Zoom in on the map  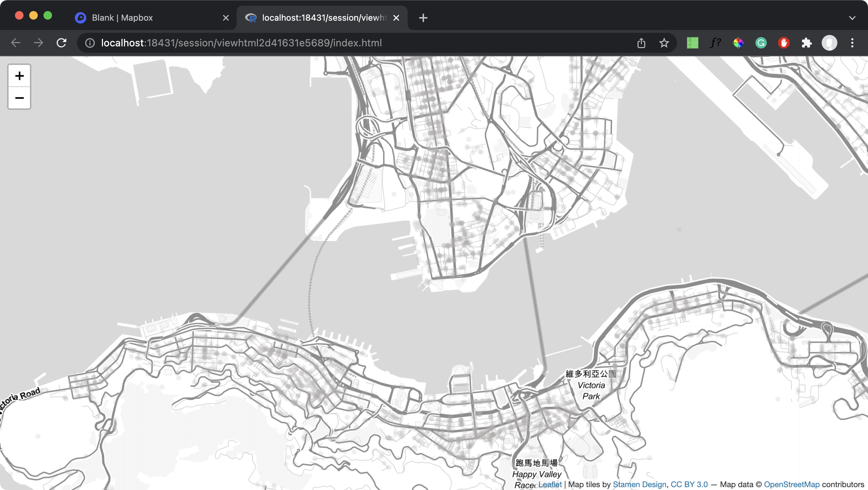[19, 75]
